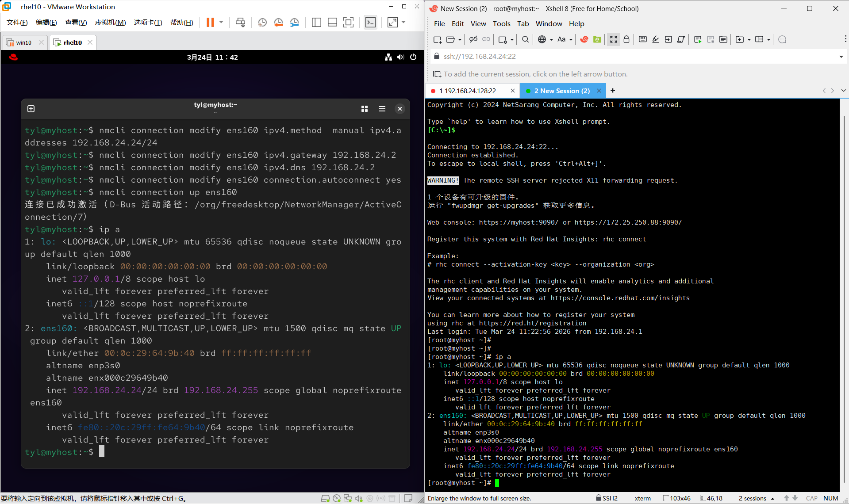Screen dimensions: 849x504
Task: Expand the Xshell address bar history dropdown
Action: click(x=841, y=57)
